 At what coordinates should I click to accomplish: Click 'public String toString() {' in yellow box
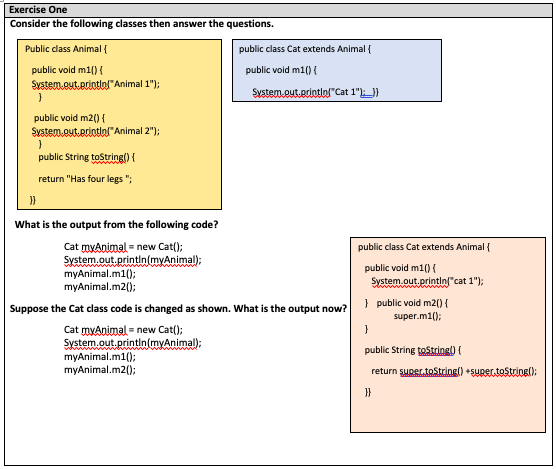pos(87,157)
